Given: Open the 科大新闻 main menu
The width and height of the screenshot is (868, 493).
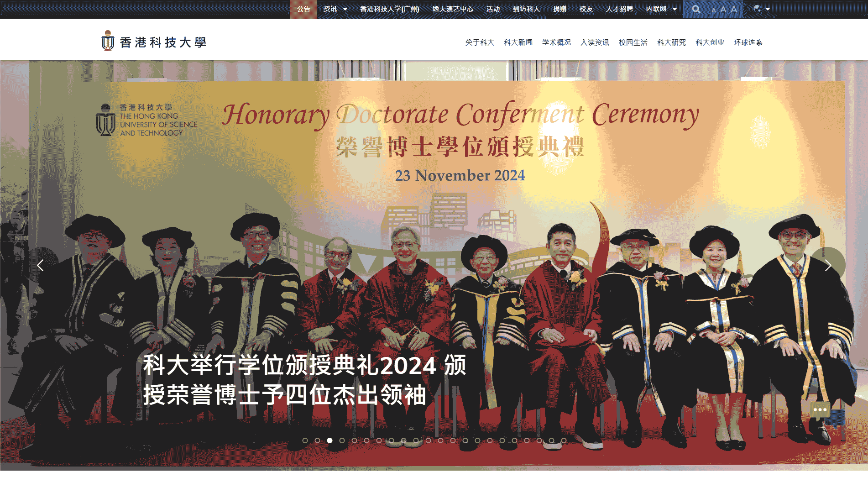Looking at the screenshot, I should pos(518,42).
